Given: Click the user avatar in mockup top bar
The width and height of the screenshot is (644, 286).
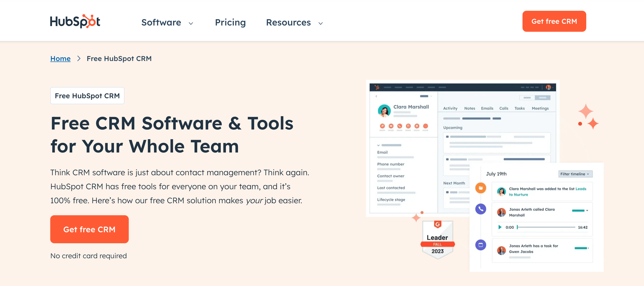Looking at the screenshot, I should pos(548,87).
